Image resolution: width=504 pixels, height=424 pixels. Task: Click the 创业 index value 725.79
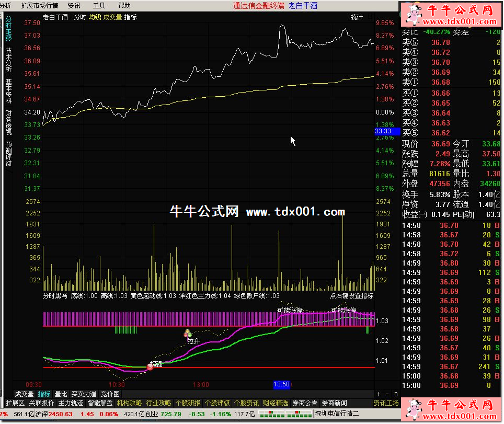coord(171,414)
